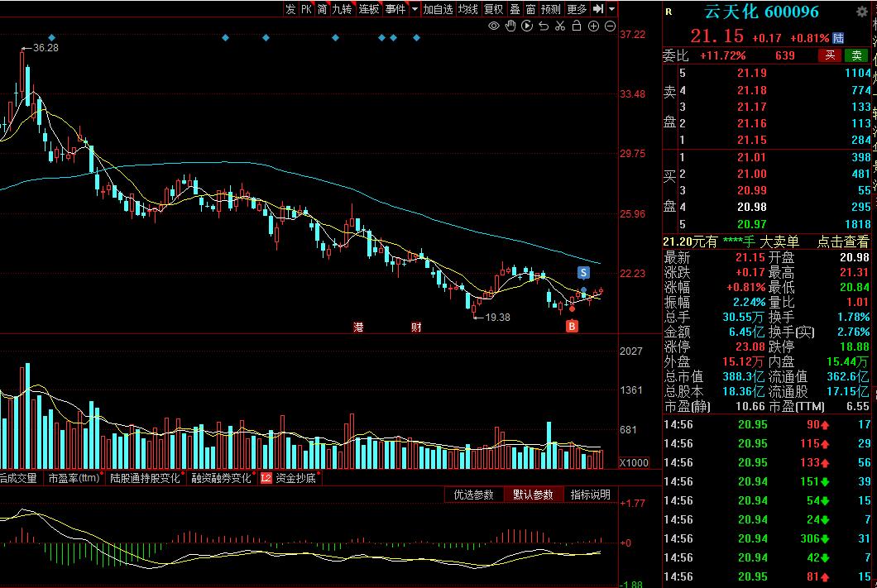877x588 pixels.
Task: Toggle the 均线 moving average display
Action: point(468,9)
